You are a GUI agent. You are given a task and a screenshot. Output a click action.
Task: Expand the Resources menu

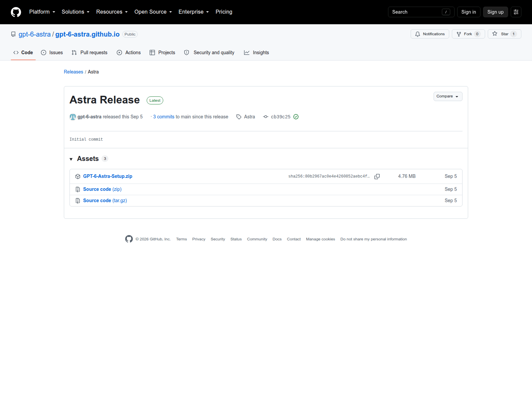pos(112,12)
